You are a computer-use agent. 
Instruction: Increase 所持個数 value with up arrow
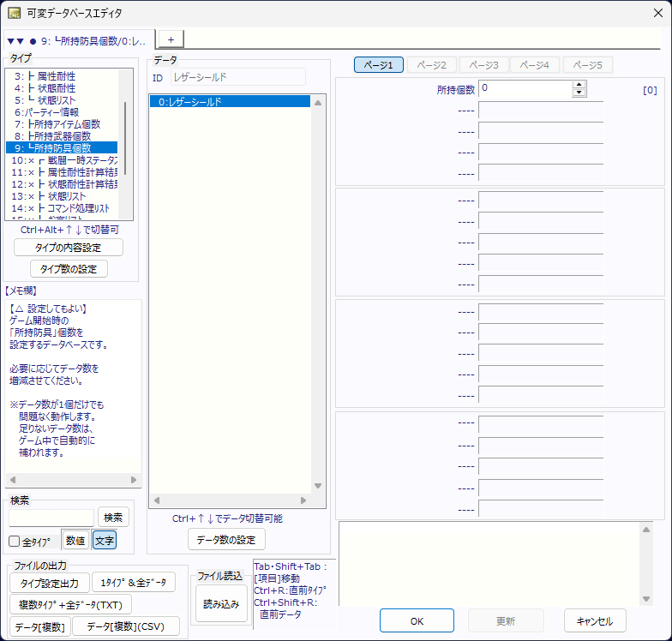tap(579, 85)
